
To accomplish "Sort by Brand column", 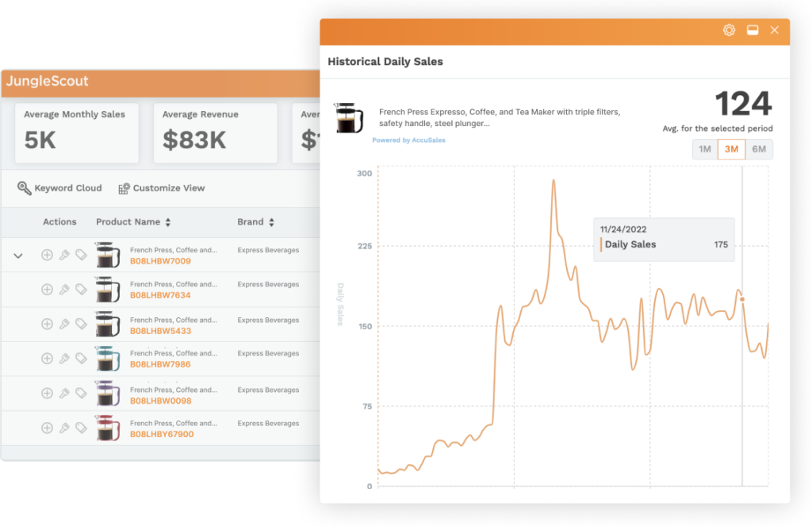I will pyautogui.click(x=256, y=222).
